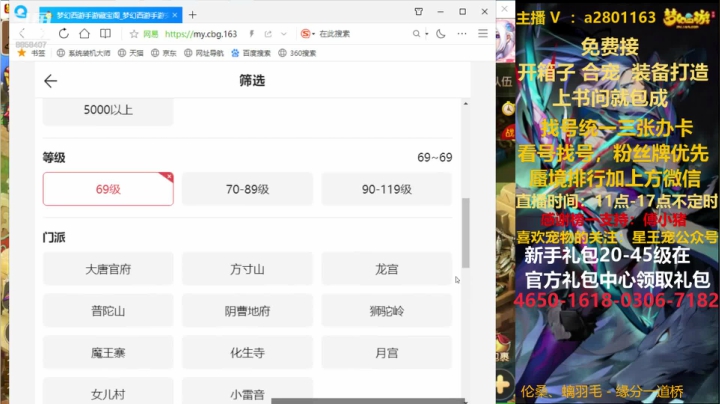
Task: Open a new tab with plus button
Action: click(x=192, y=15)
